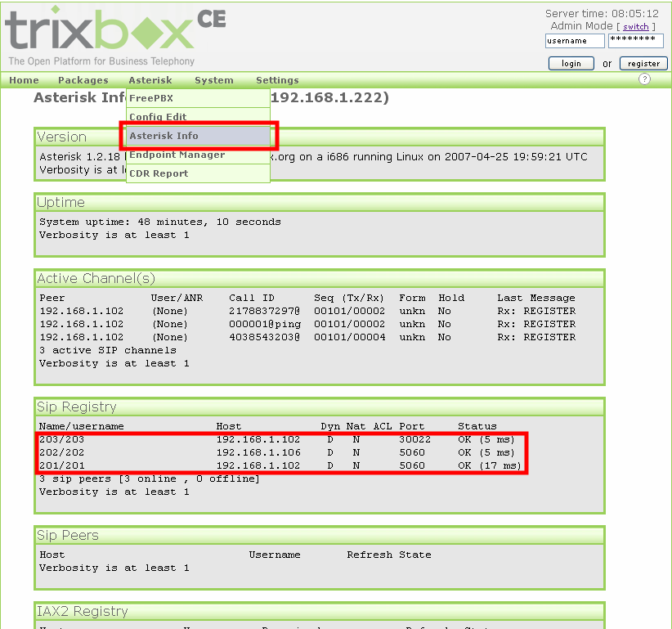
Task: Click the Name/username column header
Action: [x=82, y=426]
